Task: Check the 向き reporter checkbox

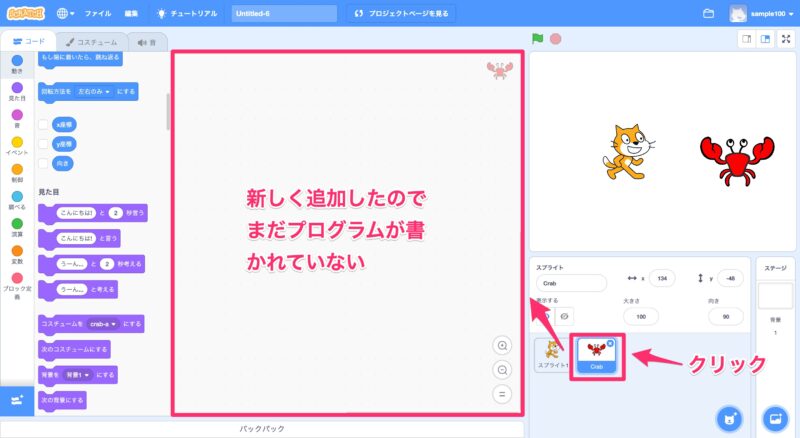Action: [43, 162]
